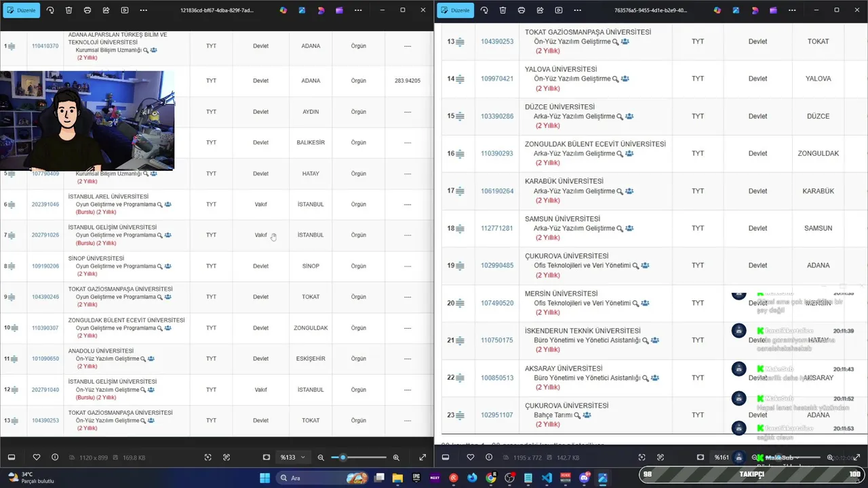Click ANADOLU ÜNİVERSİTESİ text

[x=100, y=351]
